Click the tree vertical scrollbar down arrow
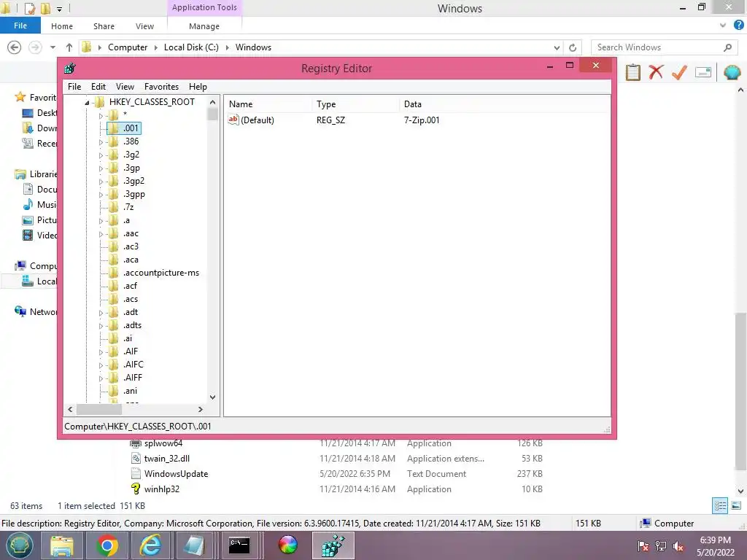Screen dimensions: 747x560 (x=212, y=397)
